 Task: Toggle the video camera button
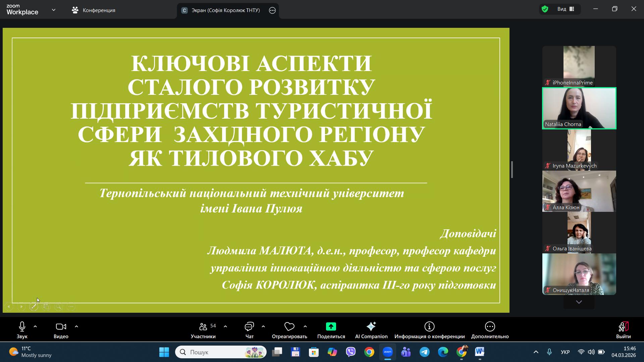tap(61, 327)
